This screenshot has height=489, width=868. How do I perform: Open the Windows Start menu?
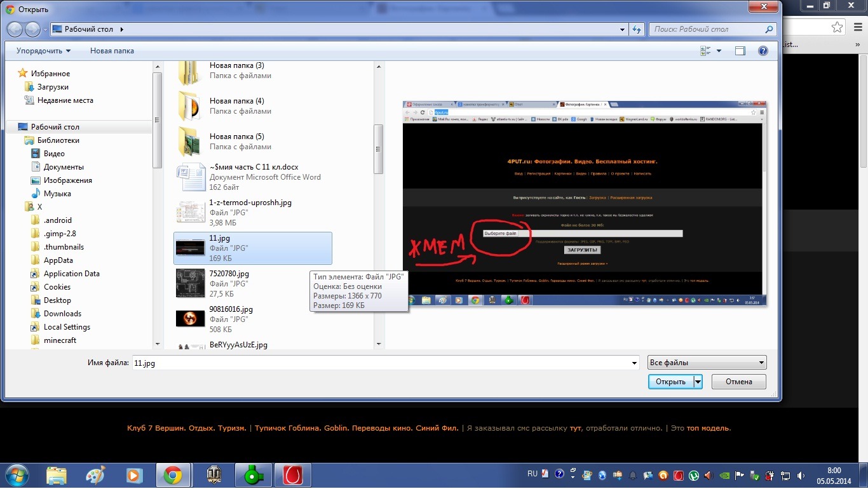point(17,475)
